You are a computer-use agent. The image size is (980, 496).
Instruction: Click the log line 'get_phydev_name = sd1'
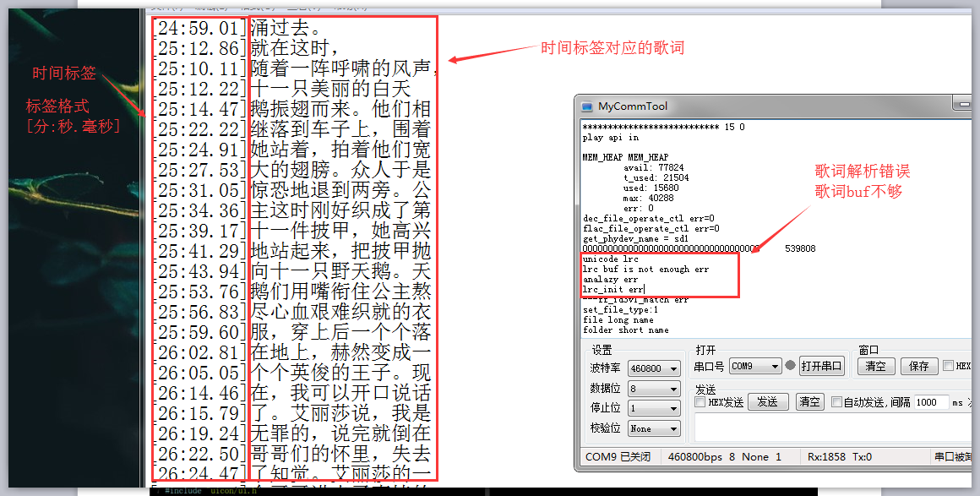coord(635,238)
